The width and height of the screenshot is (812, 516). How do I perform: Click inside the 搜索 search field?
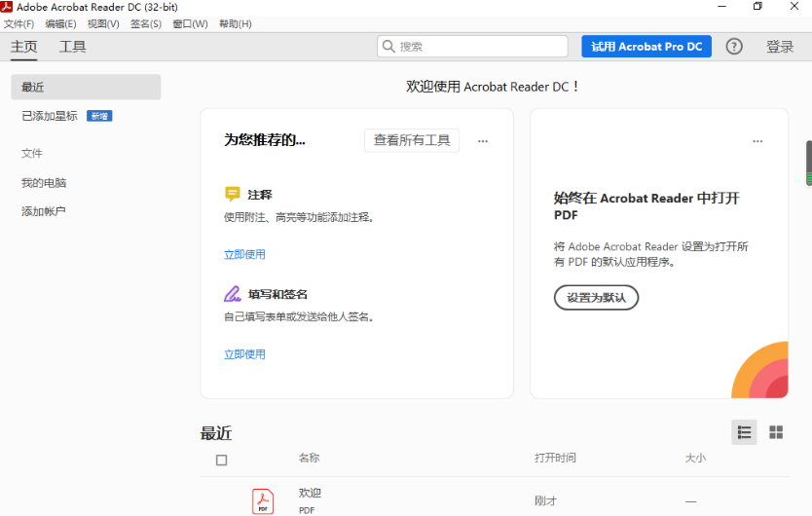[477, 47]
